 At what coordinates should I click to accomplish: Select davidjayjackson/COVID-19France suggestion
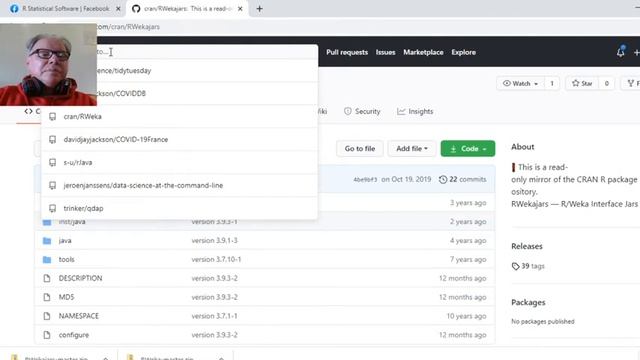click(180, 140)
